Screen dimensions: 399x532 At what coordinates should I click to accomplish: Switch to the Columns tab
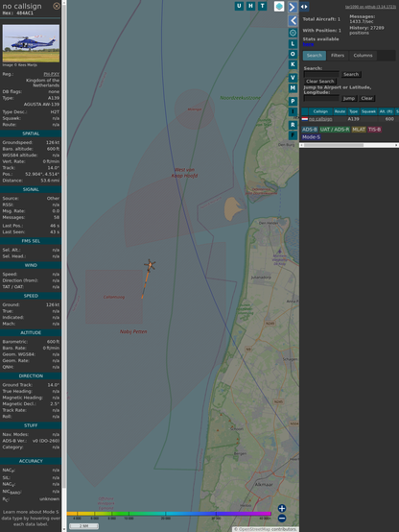tap(363, 56)
